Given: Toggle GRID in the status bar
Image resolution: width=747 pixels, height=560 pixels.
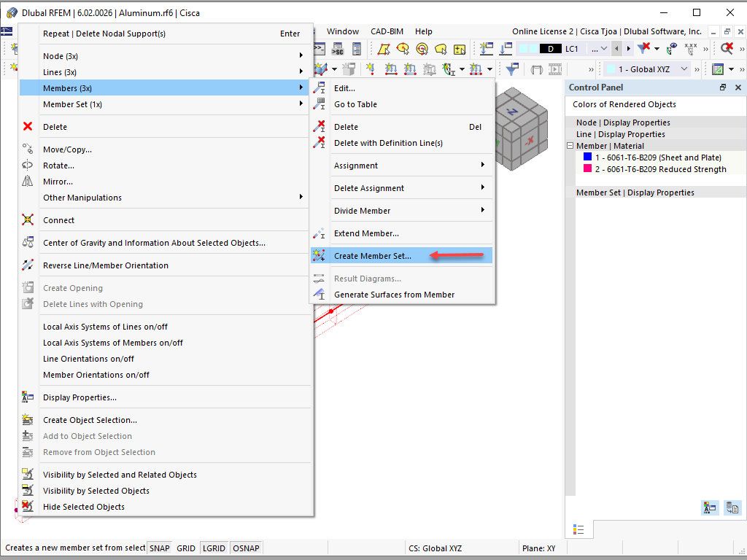Looking at the screenshot, I should pyautogui.click(x=186, y=548).
